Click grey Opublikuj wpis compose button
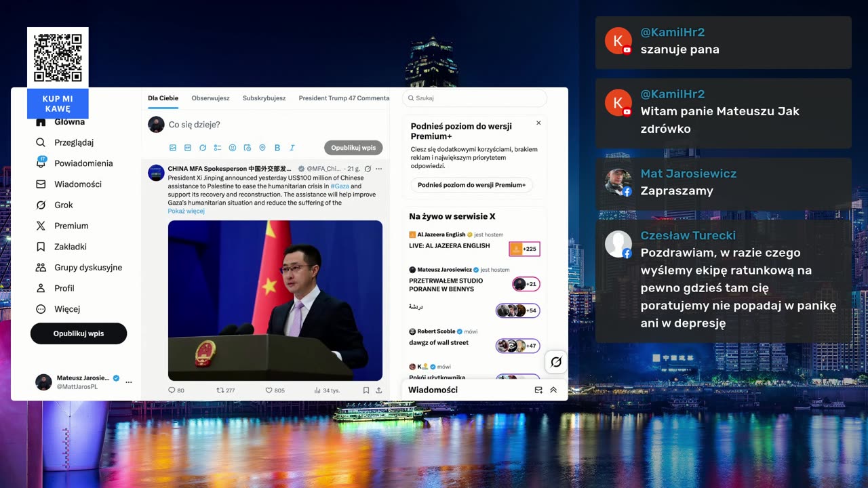 [353, 148]
